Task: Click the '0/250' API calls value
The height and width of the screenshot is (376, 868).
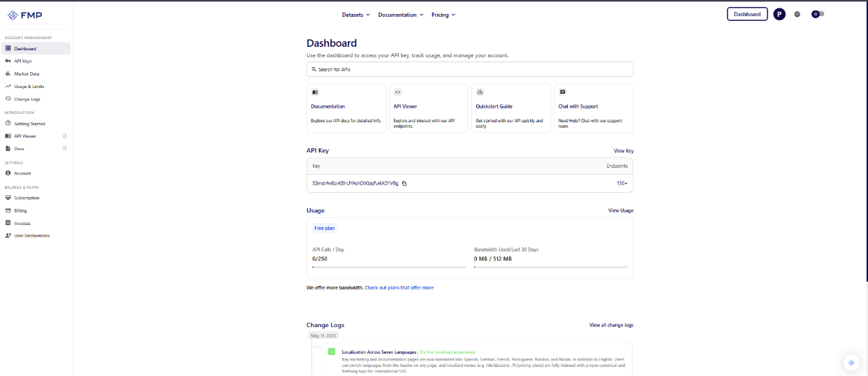Action: (320, 259)
